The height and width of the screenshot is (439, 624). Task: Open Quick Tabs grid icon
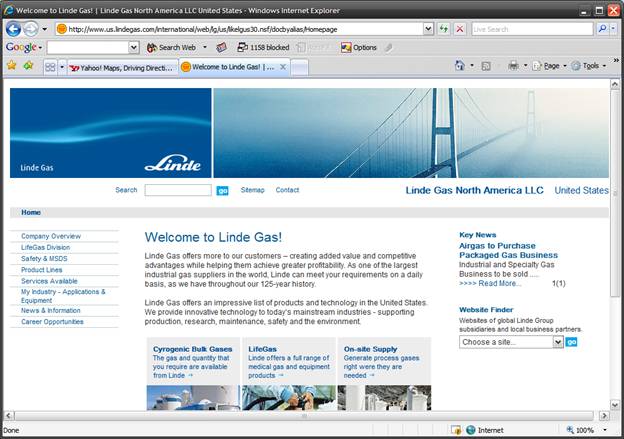coord(50,67)
